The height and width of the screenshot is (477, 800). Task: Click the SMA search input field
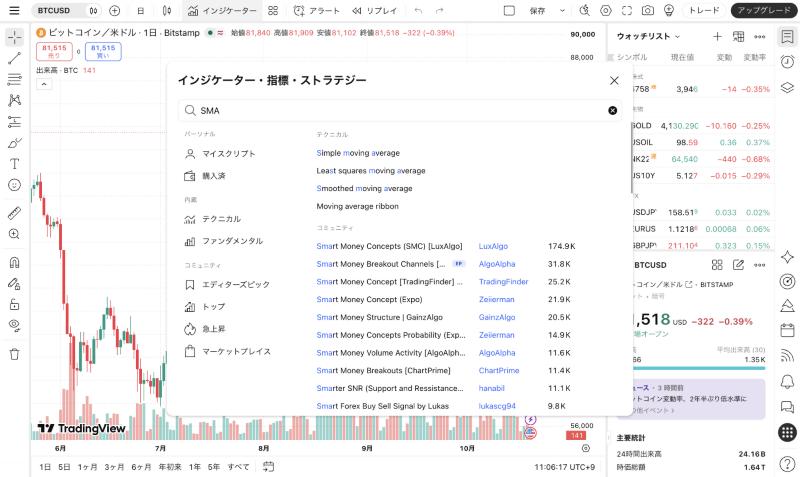(x=399, y=111)
